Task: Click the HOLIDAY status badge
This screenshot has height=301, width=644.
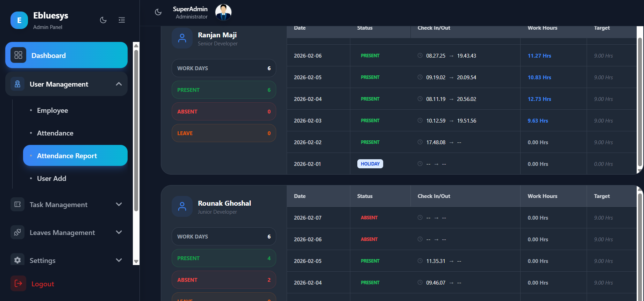Action: [370, 164]
